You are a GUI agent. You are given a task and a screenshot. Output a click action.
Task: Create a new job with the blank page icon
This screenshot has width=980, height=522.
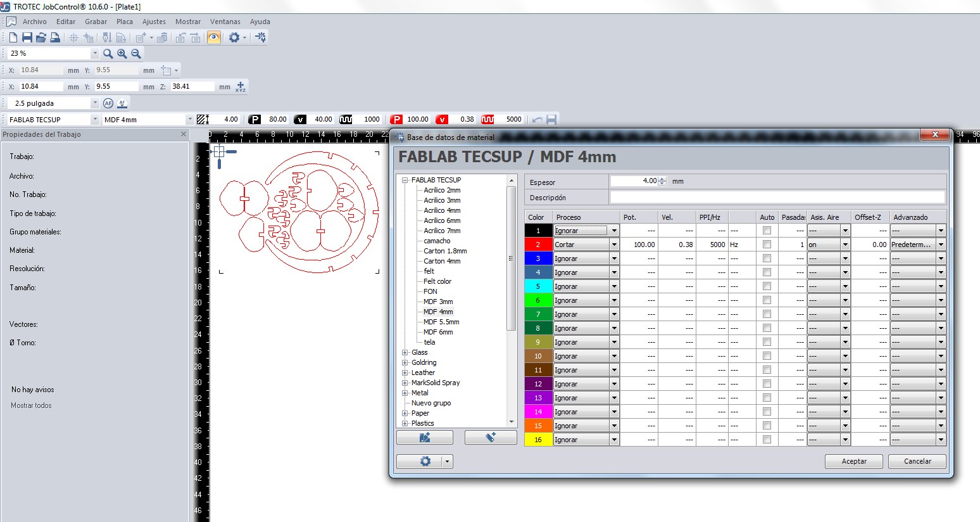click(13, 38)
